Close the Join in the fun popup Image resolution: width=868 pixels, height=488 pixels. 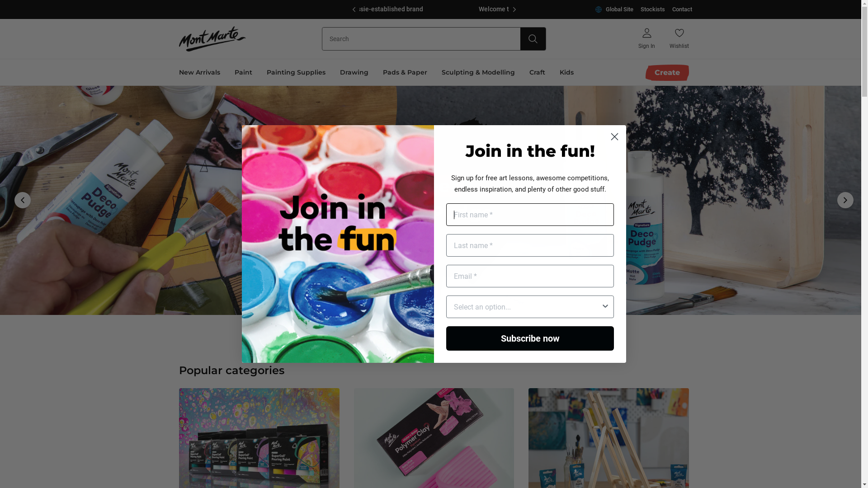click(x=614, y=137)
